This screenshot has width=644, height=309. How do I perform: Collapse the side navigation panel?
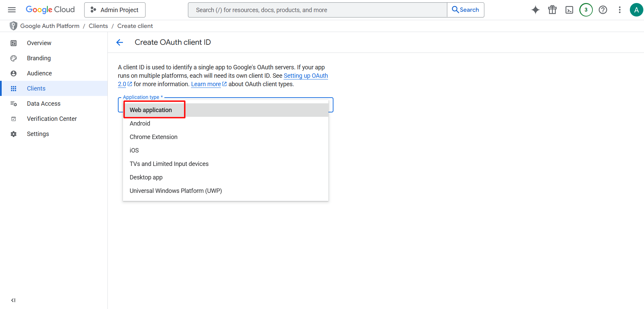pos(13,300)
